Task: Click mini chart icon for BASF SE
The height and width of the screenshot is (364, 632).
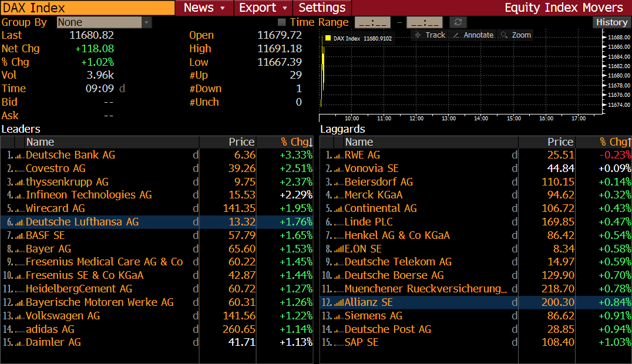Action: click(x=20, y=236)
